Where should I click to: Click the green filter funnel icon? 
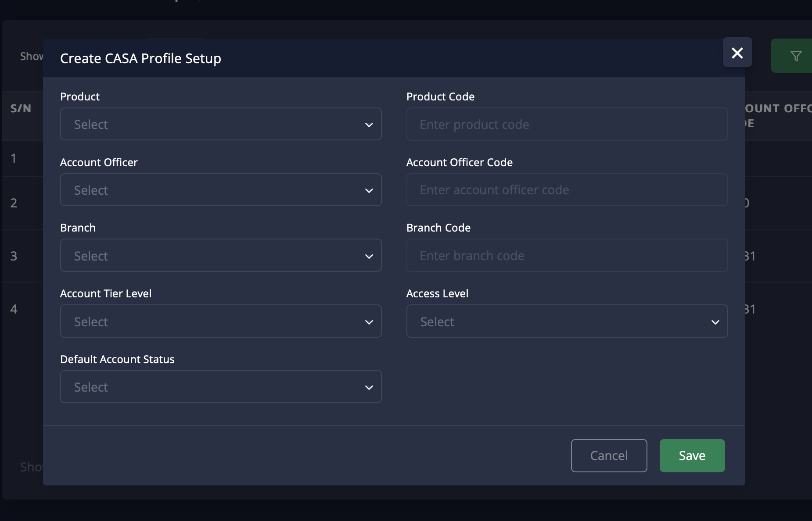[x=795, y=56]
